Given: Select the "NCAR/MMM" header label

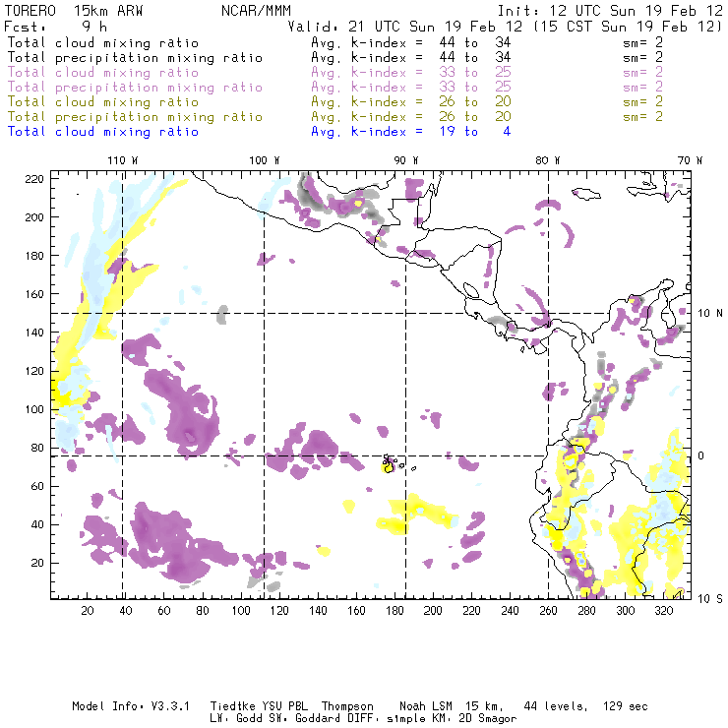Looking at the screenshot, I should 256,11.
